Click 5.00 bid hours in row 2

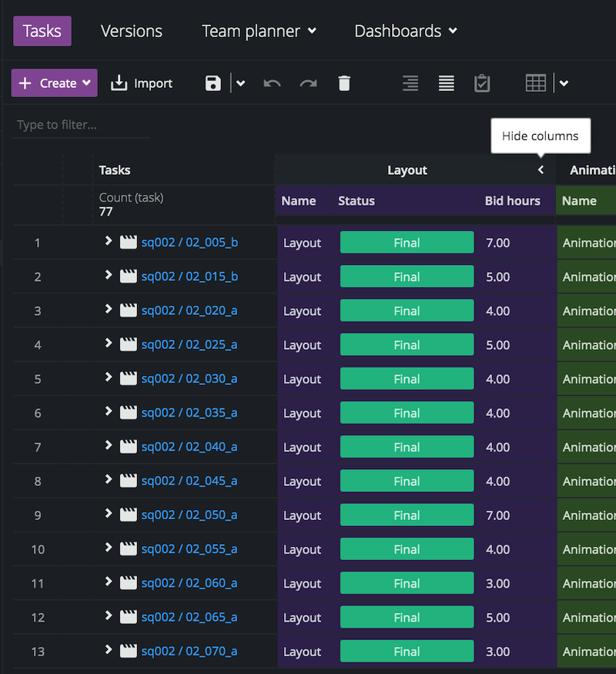(x=498, y=277)
